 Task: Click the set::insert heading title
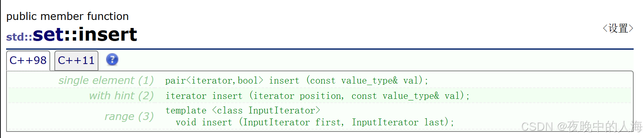click(85, 34)
